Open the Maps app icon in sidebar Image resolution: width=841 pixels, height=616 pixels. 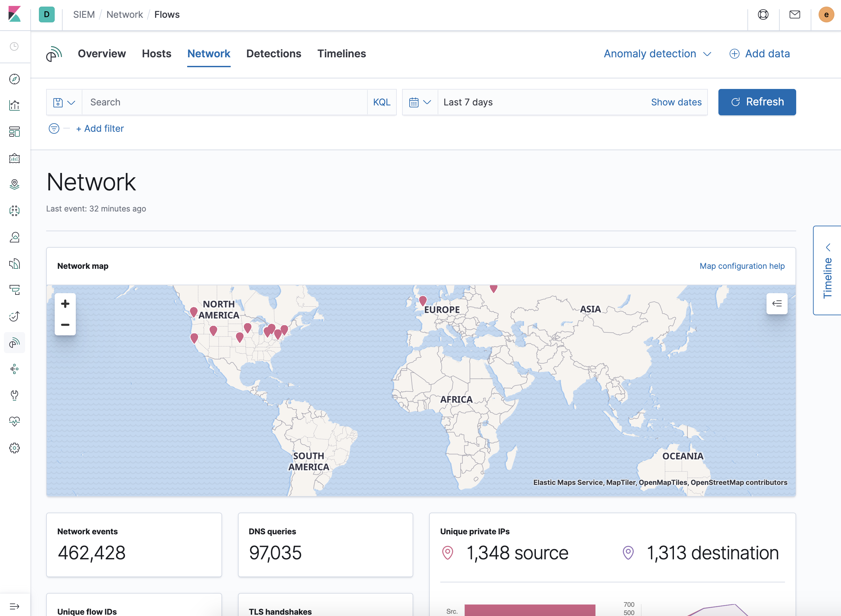point(14,184)
